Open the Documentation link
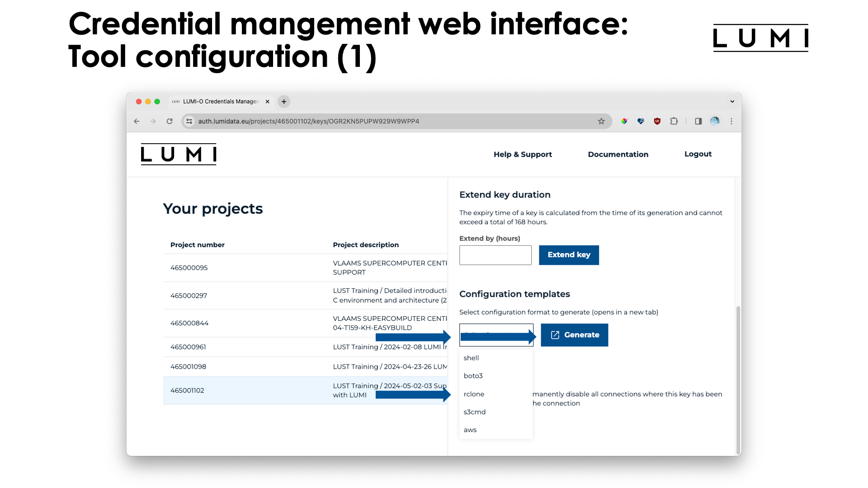 pyautogui.click(x=618, y=155)
